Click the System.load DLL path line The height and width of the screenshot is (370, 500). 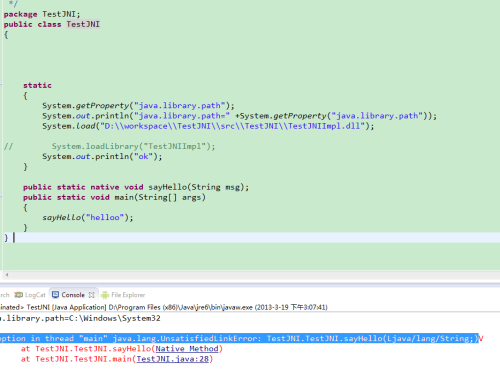(208, 126)
